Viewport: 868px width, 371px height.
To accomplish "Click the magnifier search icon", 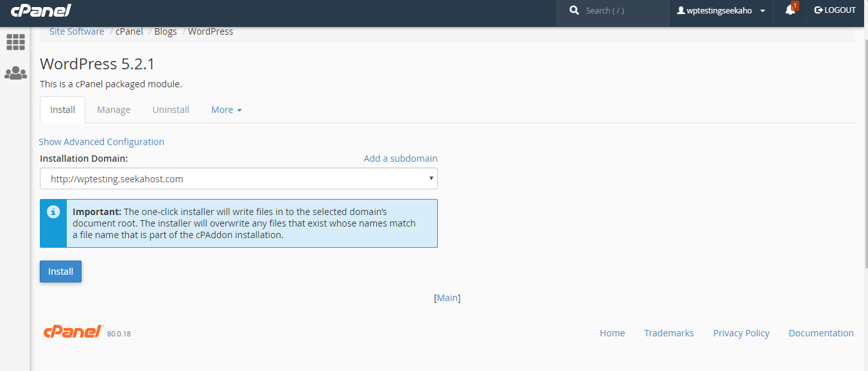I will tap(574, 10).
